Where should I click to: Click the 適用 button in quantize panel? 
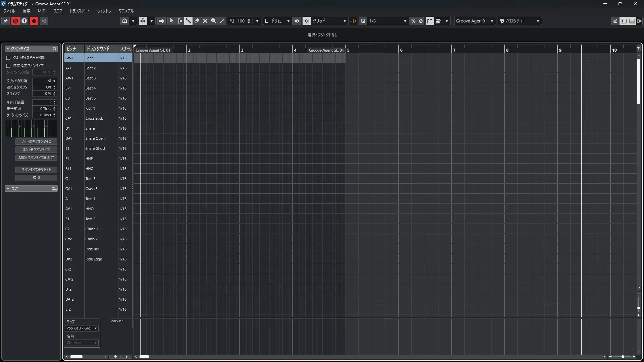36,178
